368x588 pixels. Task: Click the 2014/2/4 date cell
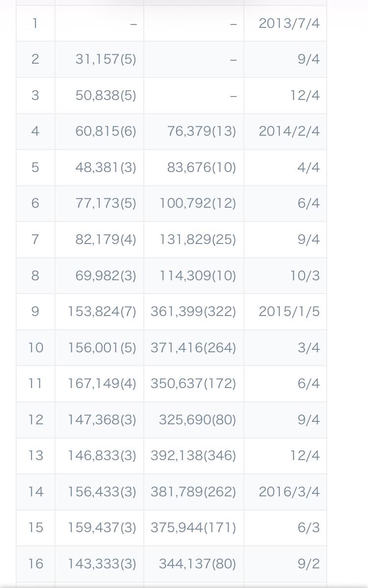coord(289,131)
